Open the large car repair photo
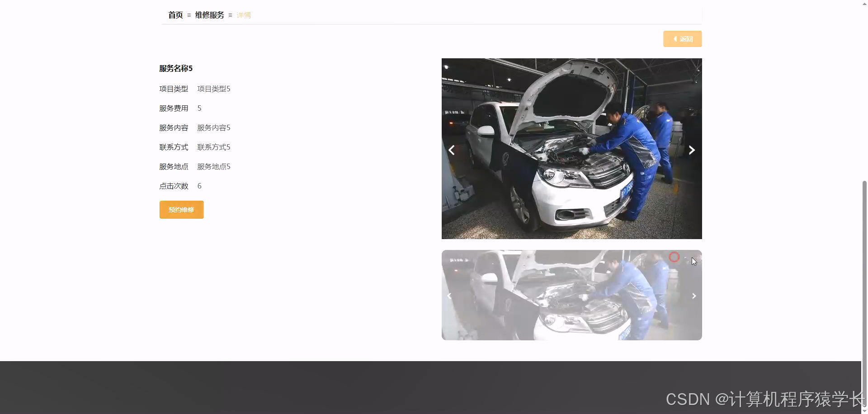This screenshot has width=868, height=414. pos(571,149)
